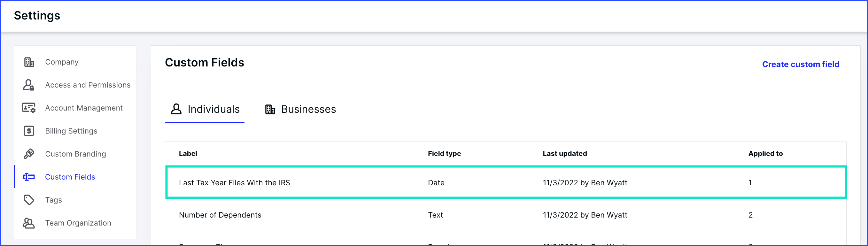Click the Team Organization people icon
Screen dimensions: 868x246
(29, 223)
